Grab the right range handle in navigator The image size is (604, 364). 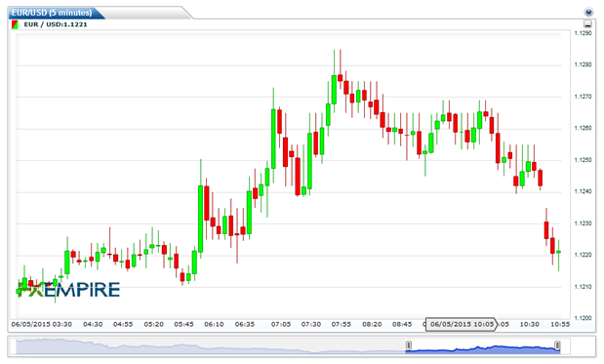pos(557,345)
